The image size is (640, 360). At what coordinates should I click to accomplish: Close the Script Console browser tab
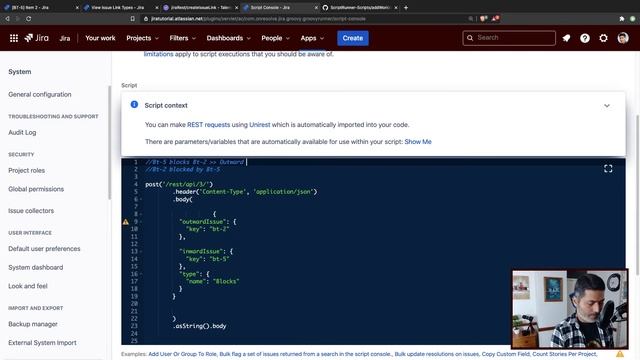point(316,7)
